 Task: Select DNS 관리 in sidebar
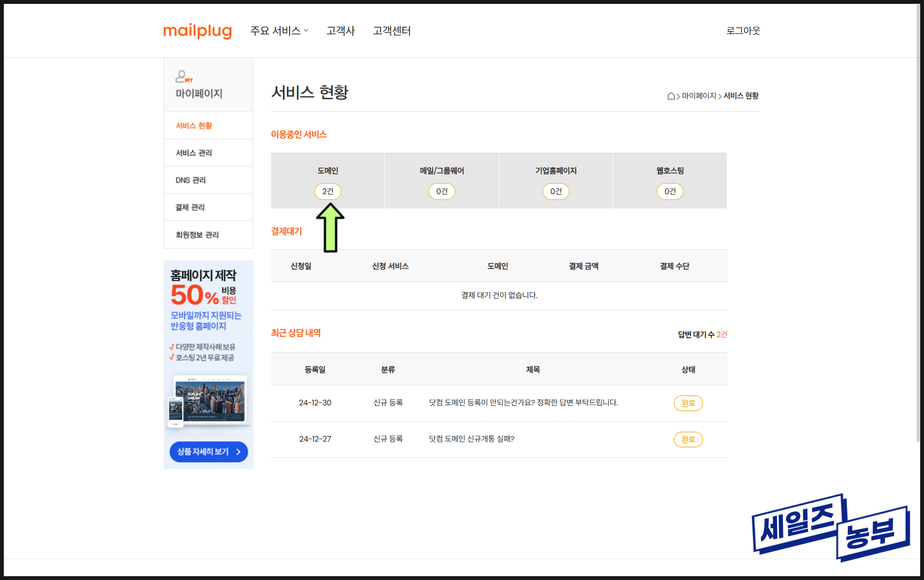(x=190, y=180)
